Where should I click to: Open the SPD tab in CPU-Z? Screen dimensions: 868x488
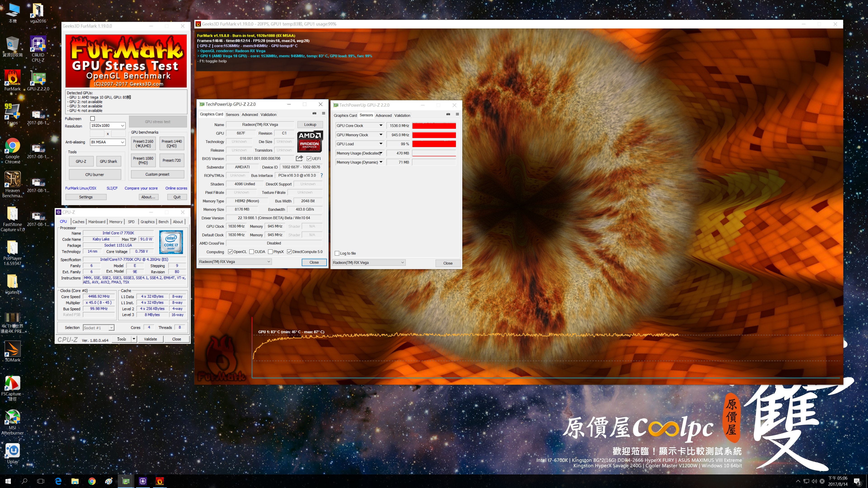[131, 222]
